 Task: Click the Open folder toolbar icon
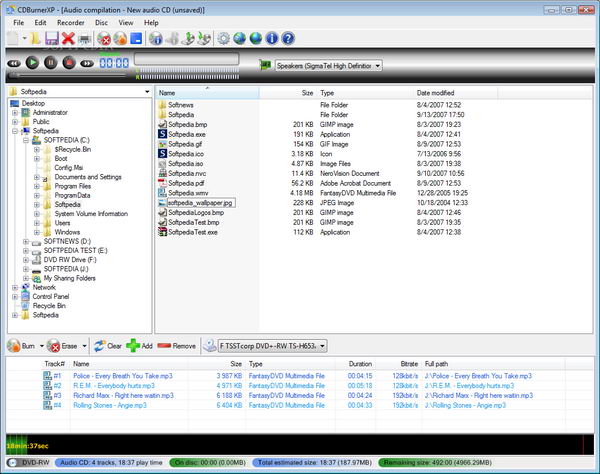[35, 38]
